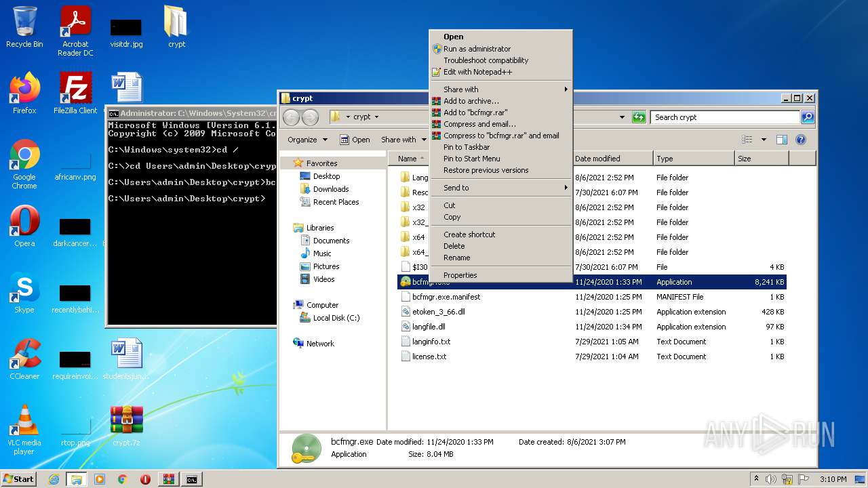Select Restore previous versions
This screenshot has height=488, width=868.
tap(500, 170)
